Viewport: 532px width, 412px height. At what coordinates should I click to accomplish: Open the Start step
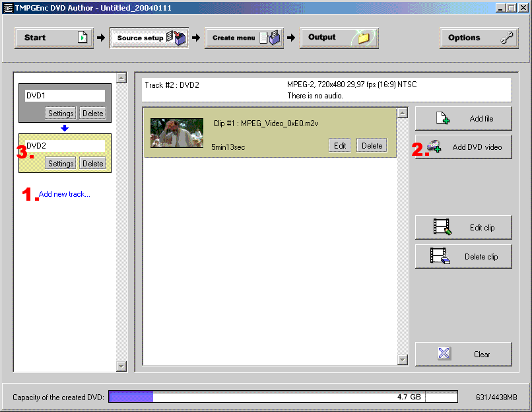(x=54, y=38)
